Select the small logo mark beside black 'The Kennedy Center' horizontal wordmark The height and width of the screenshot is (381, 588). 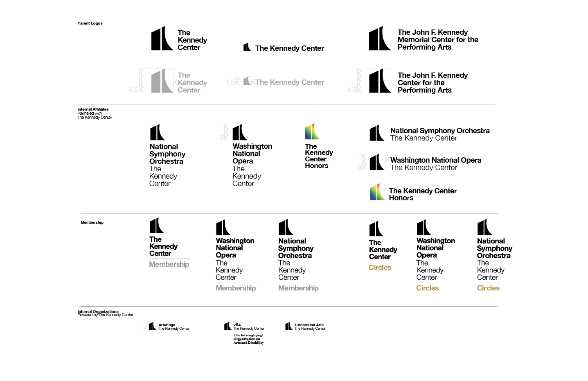coord(247,47)
